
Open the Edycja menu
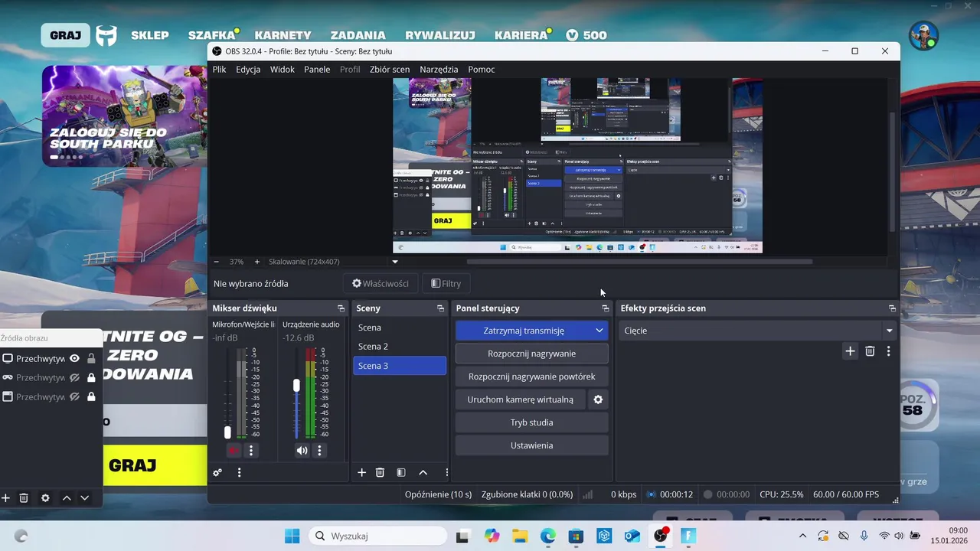(x=248, y=69)
